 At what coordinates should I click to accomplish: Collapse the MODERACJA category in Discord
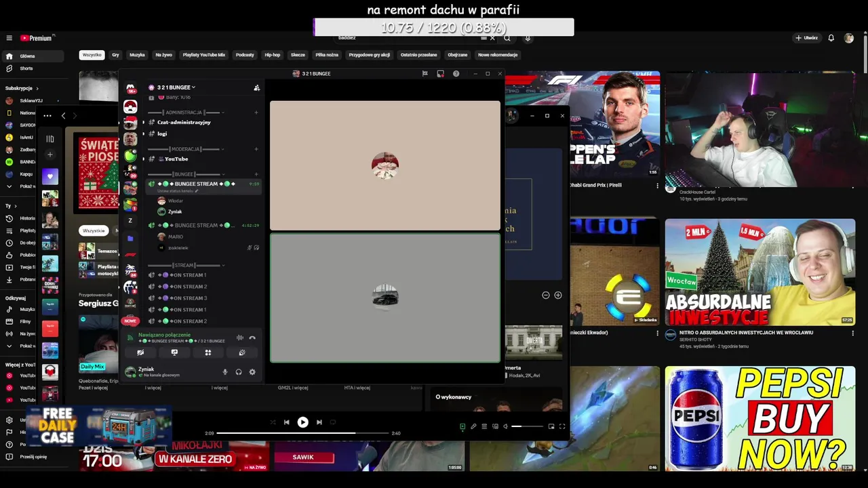point(185,149)
